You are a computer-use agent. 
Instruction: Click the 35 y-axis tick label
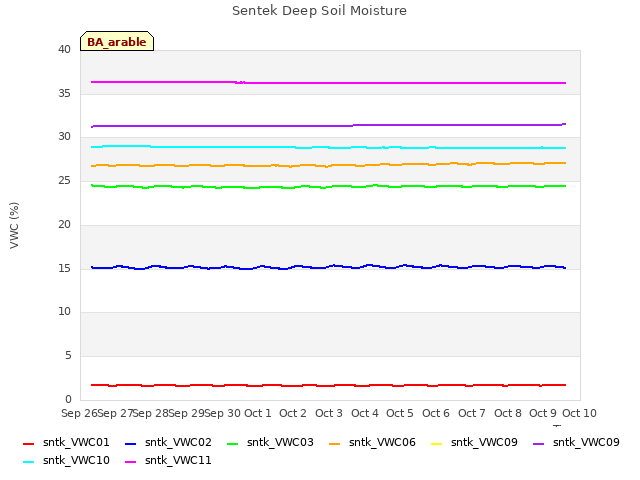coord(64,93)
